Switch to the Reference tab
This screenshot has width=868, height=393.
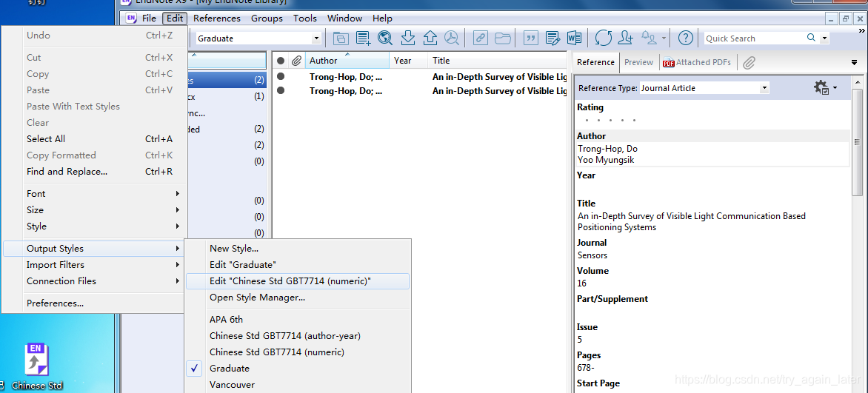pyautogui.click(x=595, y=63)
